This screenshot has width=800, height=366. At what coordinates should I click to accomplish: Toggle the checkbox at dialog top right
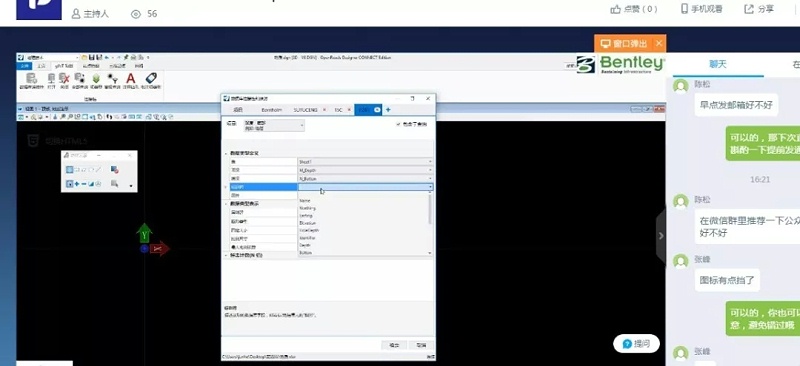[398, 125]
